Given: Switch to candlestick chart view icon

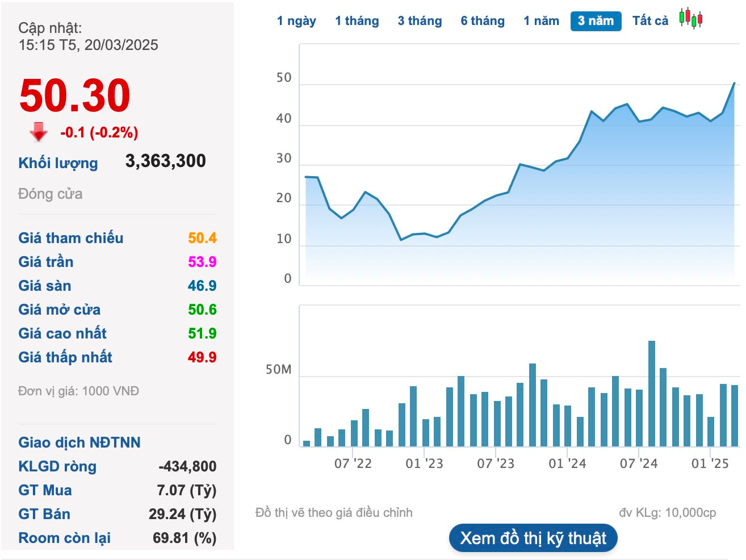Looking at the screenshot, I should (691, 19).
